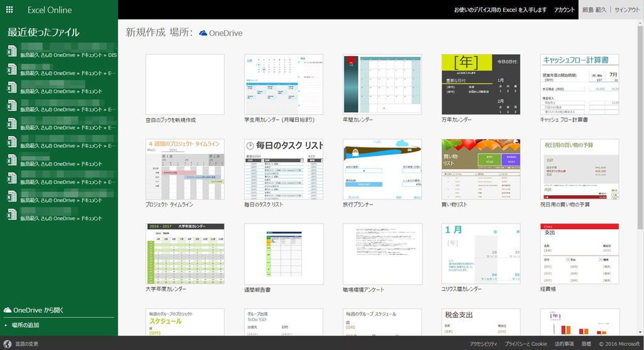Select the 職場環境アンケート template
Screen dimensions: 644x350
pos(382,254)
